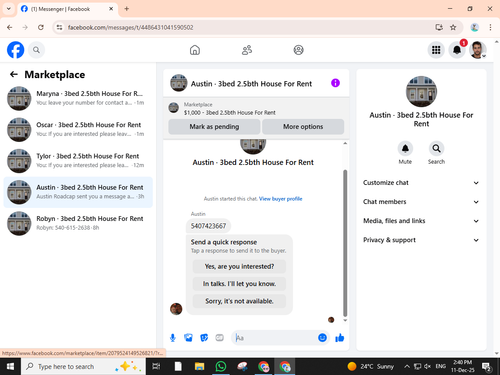Click the Windows search box
Image resolution: width=500 pixels, height=375 pixels.
point(84,367)
